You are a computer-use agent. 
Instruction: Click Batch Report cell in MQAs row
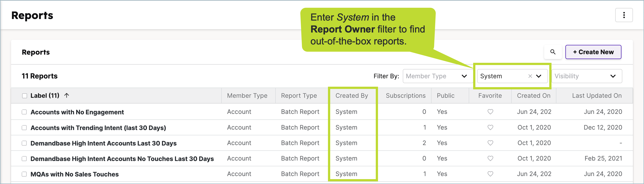(300, 174)
